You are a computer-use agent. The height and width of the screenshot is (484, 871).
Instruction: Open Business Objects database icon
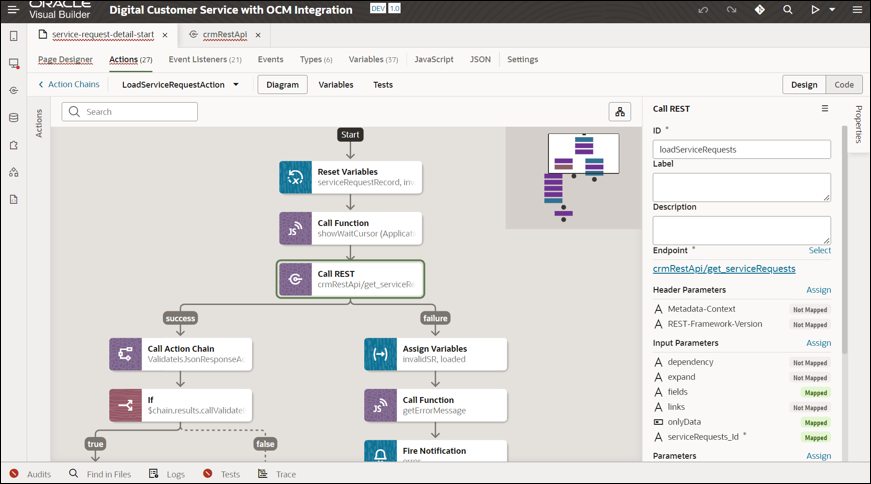[14, 118]
